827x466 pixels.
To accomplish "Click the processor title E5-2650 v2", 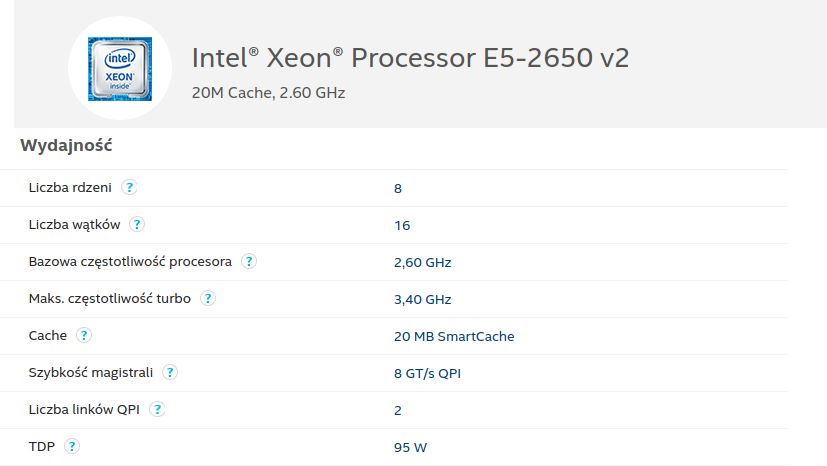I will [x=410, y=58].
